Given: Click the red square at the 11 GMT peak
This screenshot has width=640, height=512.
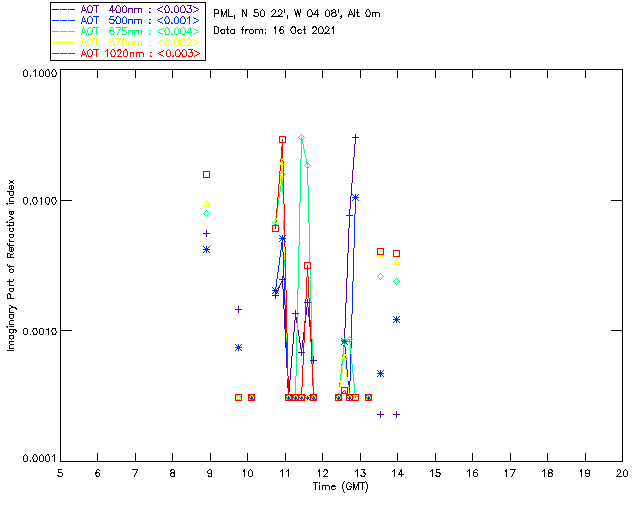Looking at the screenshot, I should tap(282, 140).
